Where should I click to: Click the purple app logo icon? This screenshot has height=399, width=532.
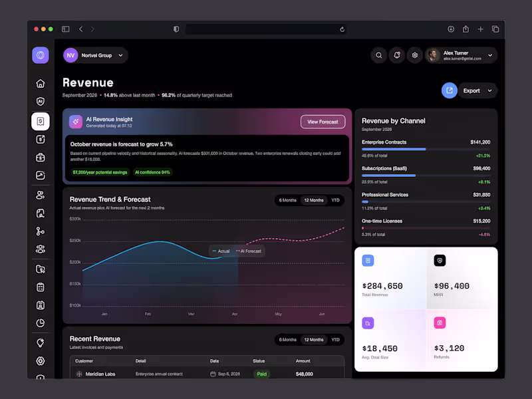41,55
